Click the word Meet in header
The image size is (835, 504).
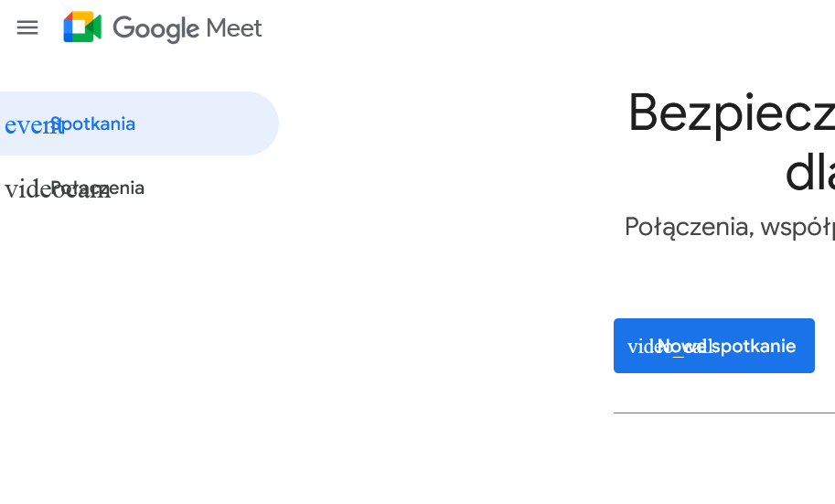234,28
